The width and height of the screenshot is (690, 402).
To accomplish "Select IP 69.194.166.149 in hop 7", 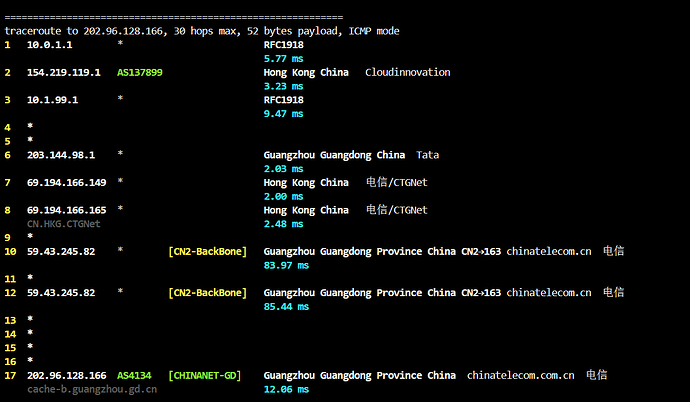I will point(66,183).
